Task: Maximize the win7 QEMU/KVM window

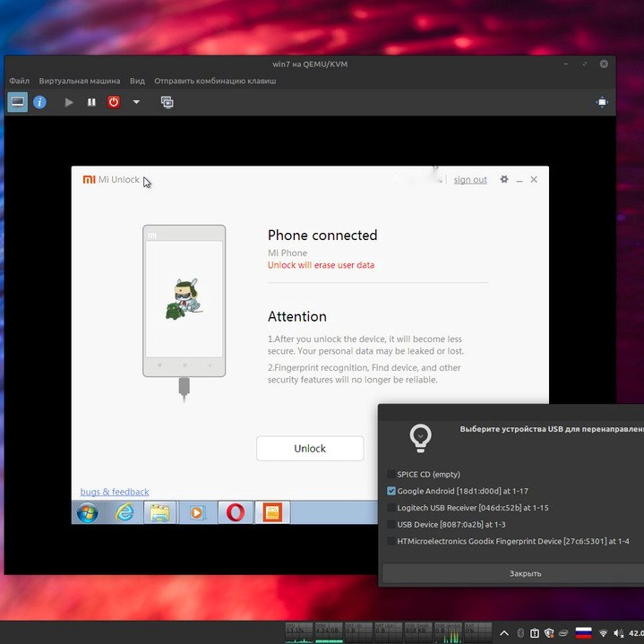Action: click(585, 64)
